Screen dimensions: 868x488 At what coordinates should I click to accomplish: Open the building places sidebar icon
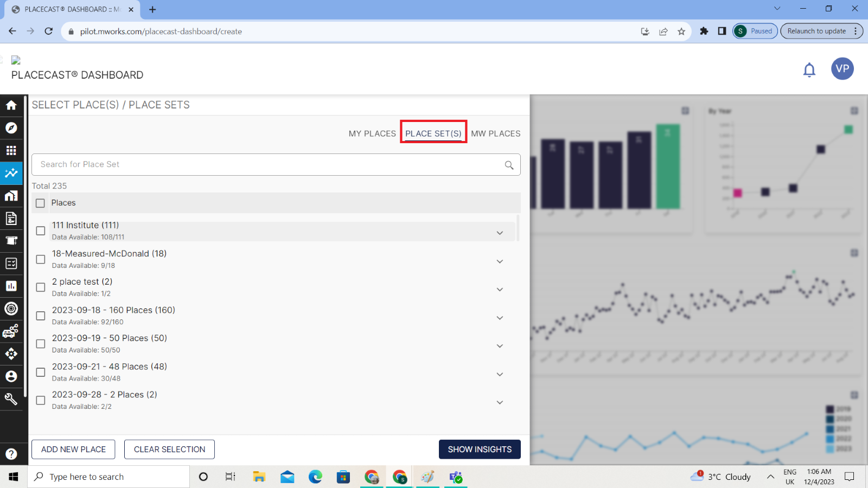click(x=11, y=196)
